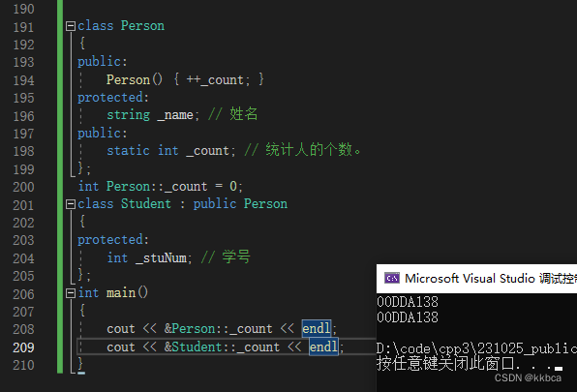Click the debug console window icon
Viewport: 577px width, 392px height.
coord(392,278)
